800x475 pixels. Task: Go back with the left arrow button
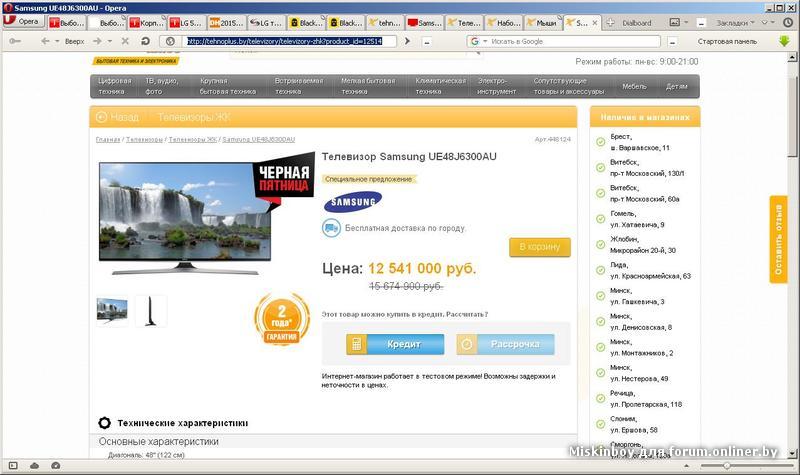coord(45,41)
